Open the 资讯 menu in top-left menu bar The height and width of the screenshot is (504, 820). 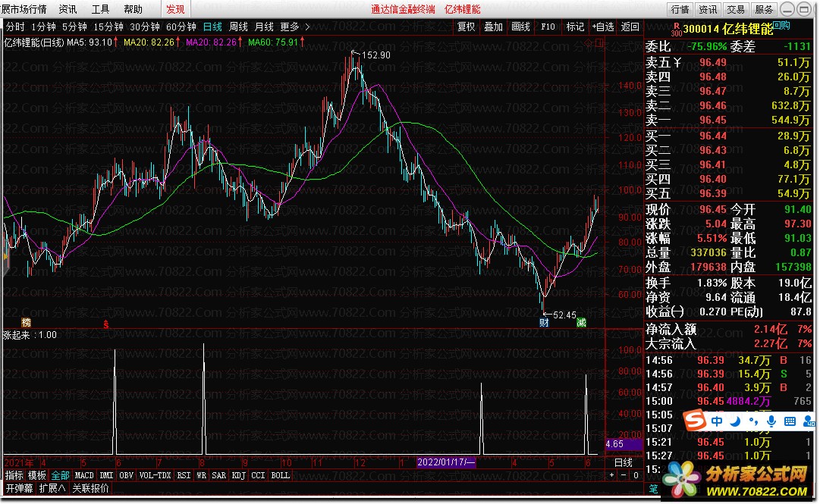click(68, 9)
